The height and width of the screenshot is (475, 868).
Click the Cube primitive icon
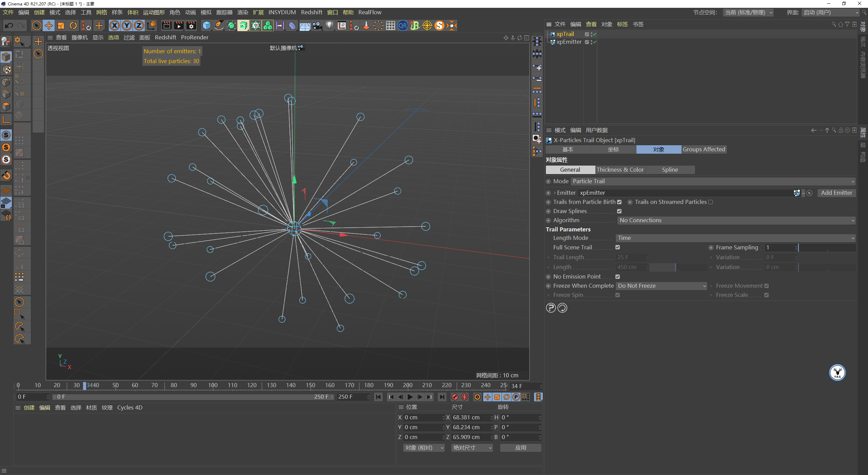click(x=206, y=25)
